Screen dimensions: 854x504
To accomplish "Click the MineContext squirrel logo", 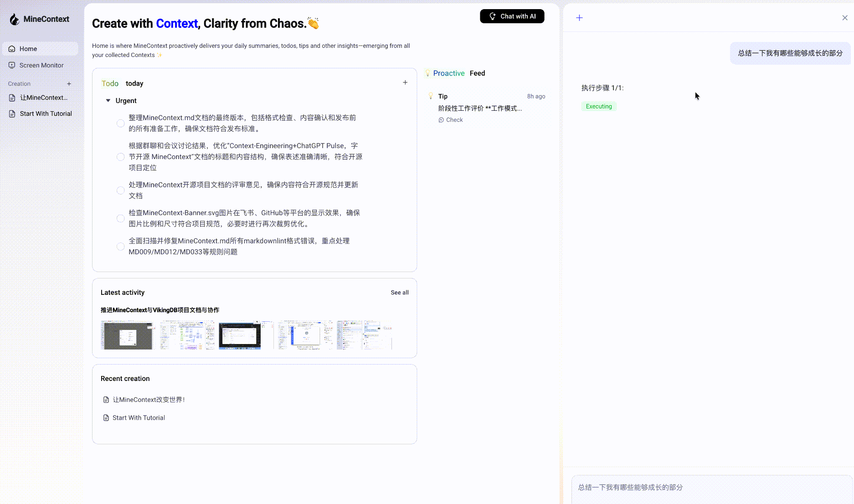I will (14, 19).
